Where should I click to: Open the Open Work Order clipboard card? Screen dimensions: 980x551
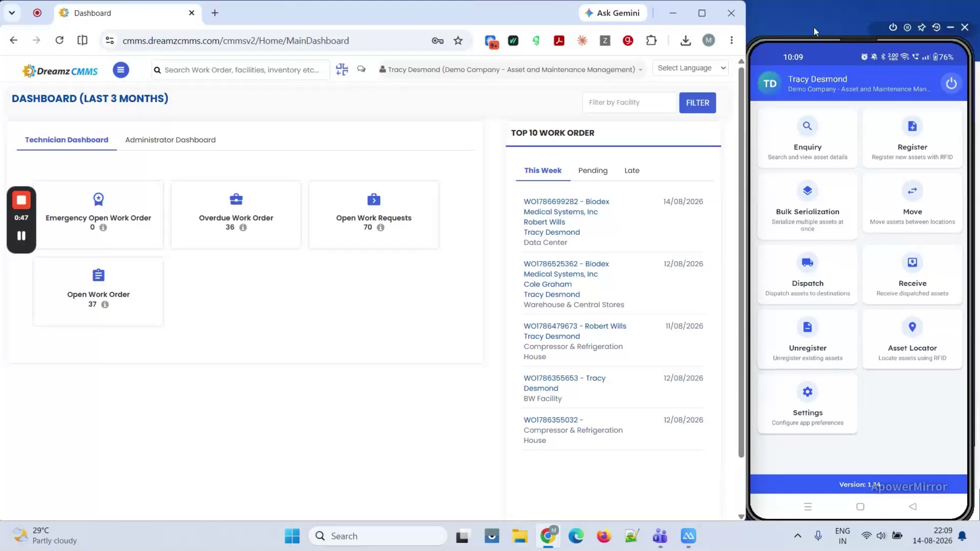[98, 291]
